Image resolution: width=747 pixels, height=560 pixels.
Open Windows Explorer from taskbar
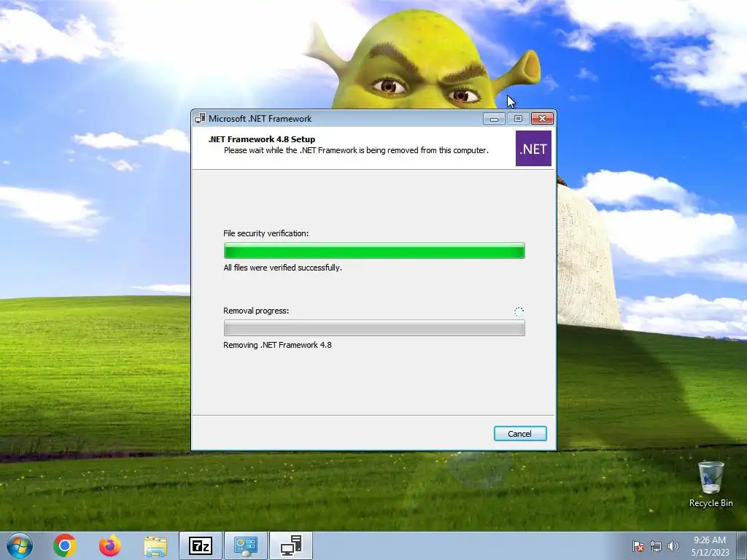(x=155, y=546)
